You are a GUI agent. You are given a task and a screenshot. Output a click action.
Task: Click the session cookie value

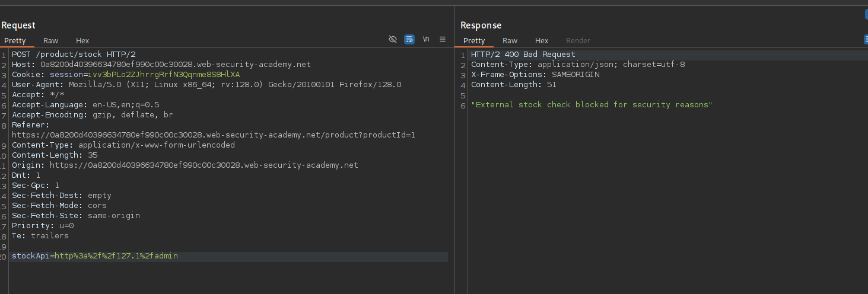pos(164,75)
